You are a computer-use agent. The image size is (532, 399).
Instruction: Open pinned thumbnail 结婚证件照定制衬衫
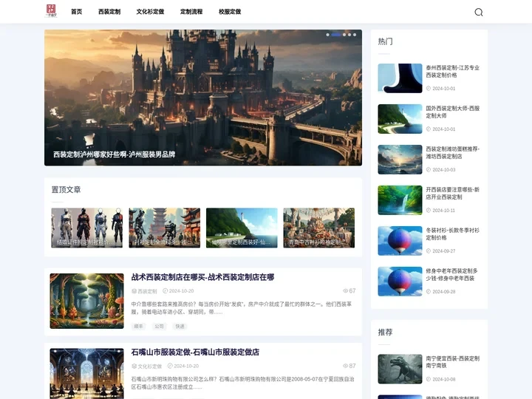tap(87, 228)
